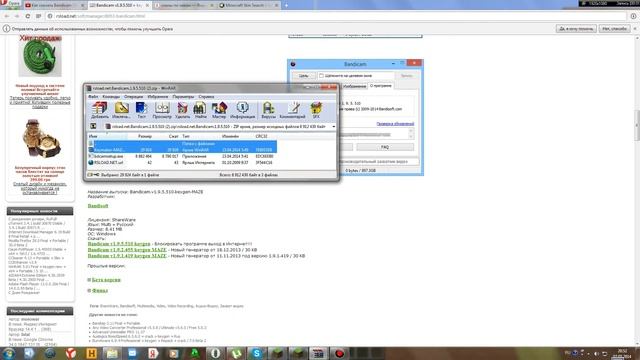Open the Bandicam v1.9.2.455 keygen MAZE link
Viewport: 640px width, 360px height.
pos(127,249)
